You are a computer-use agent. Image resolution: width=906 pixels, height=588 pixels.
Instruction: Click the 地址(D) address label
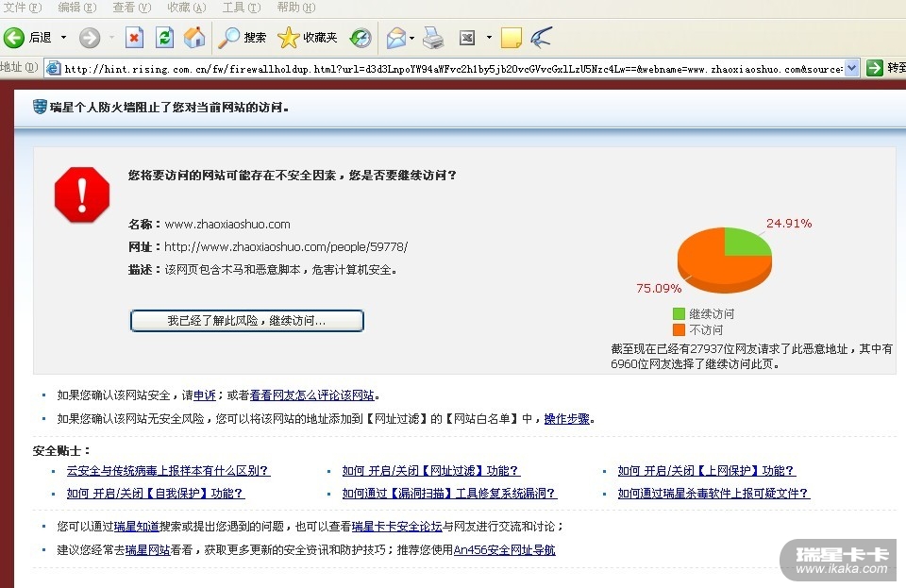(x=19, y=68)
